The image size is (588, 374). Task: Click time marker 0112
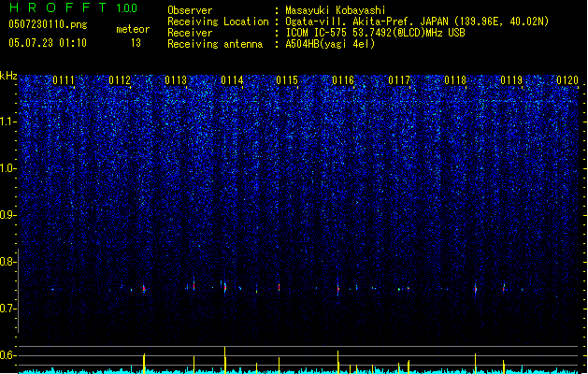click(120, 80)
